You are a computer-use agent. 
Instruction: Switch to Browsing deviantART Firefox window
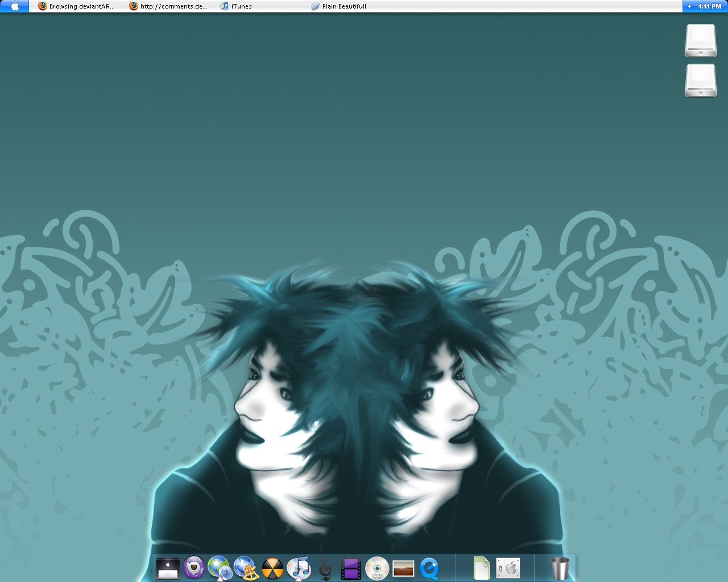click(x=76, y=6)
